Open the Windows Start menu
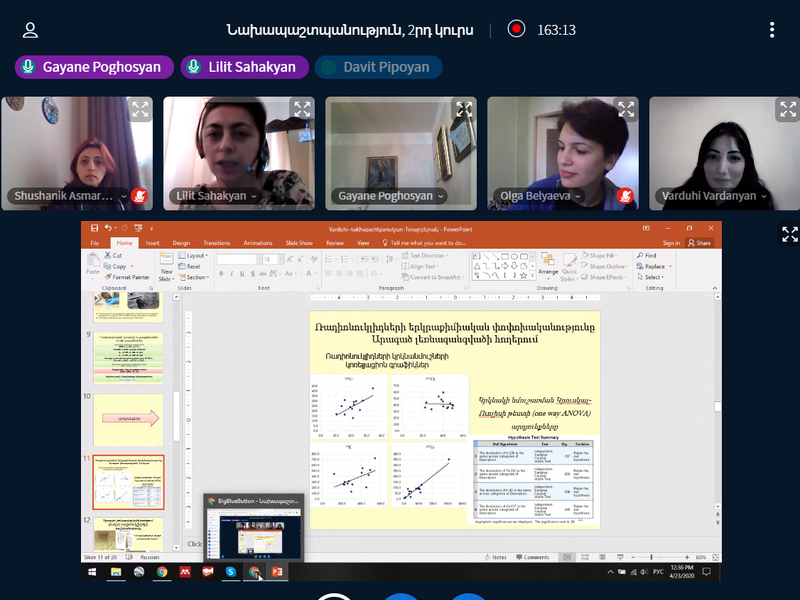Viewport: 800px width, 600px height. point(92,572)
